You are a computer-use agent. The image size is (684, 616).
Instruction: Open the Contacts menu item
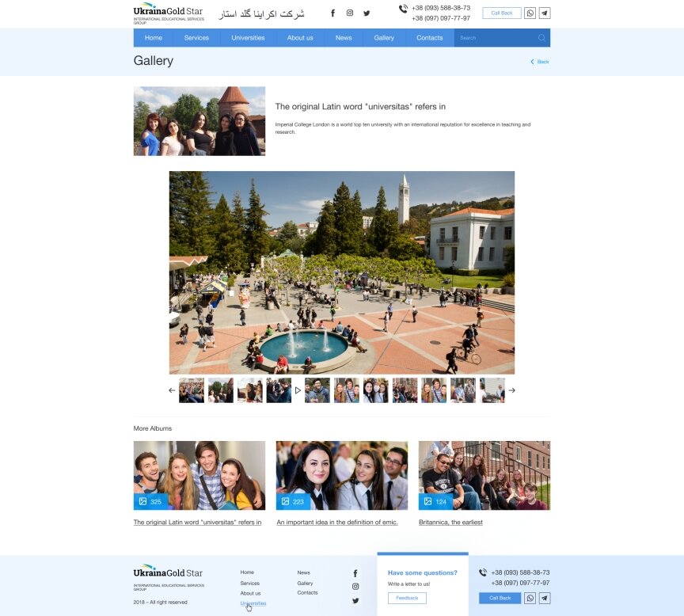(x=430, y=38)
